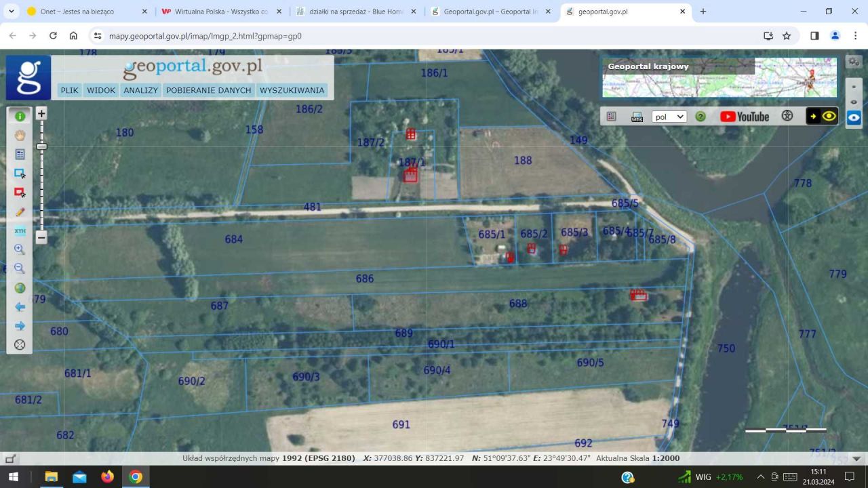
Task: Click the crossed-circle tool in the left toolbar
Action: point(20,344)
